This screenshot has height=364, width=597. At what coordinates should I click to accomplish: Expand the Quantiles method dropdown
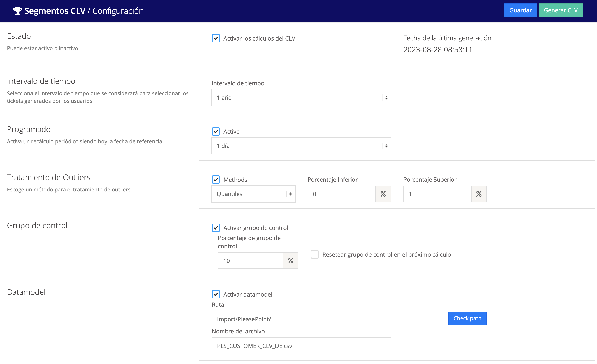[x=250, y=194]
